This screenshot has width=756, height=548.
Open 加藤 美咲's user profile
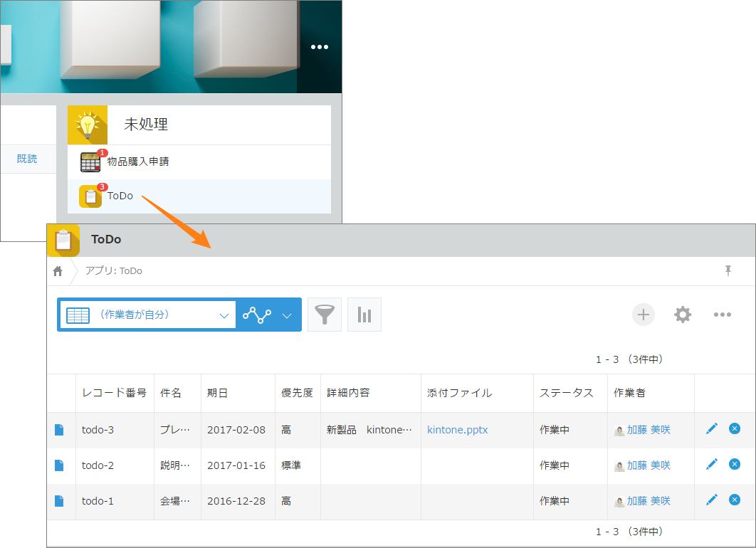pos(649,430)
